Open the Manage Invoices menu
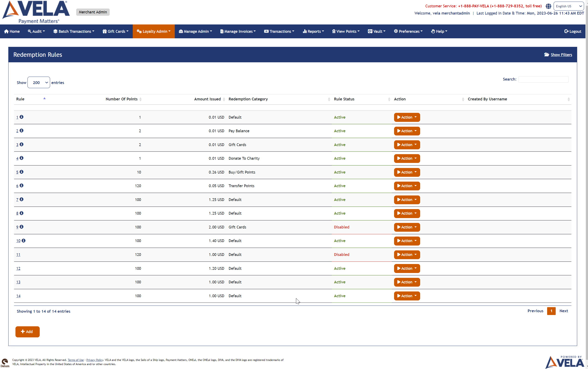The height and width of the screenshot is (369, 588). (238, 31)
